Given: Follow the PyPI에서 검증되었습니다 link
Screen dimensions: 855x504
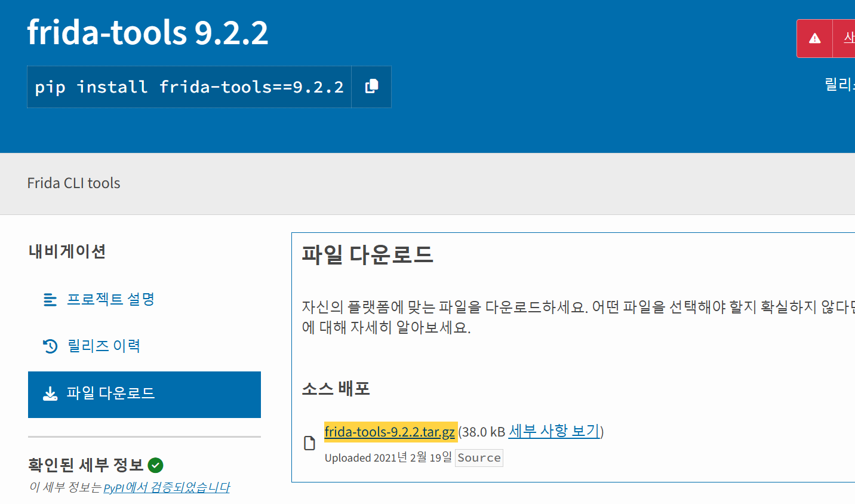Looking at the screenshot, I should point(167,487).
